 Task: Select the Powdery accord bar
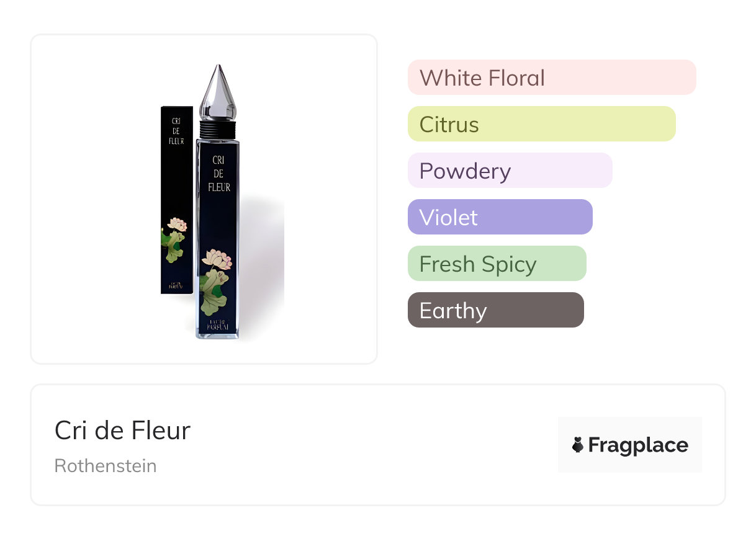click(510, 171)
